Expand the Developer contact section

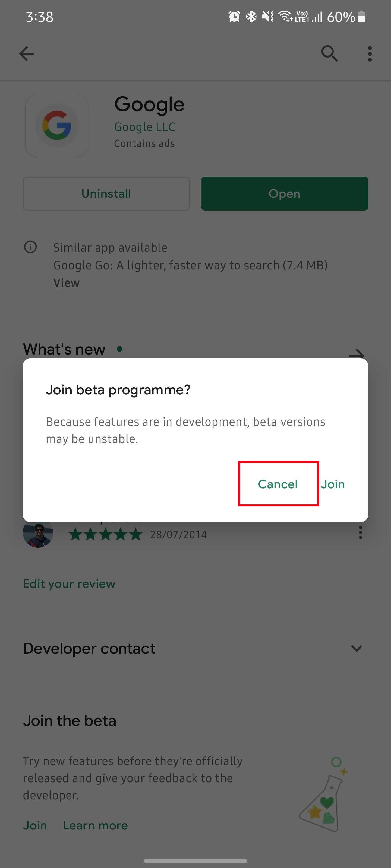click(356, 648)
